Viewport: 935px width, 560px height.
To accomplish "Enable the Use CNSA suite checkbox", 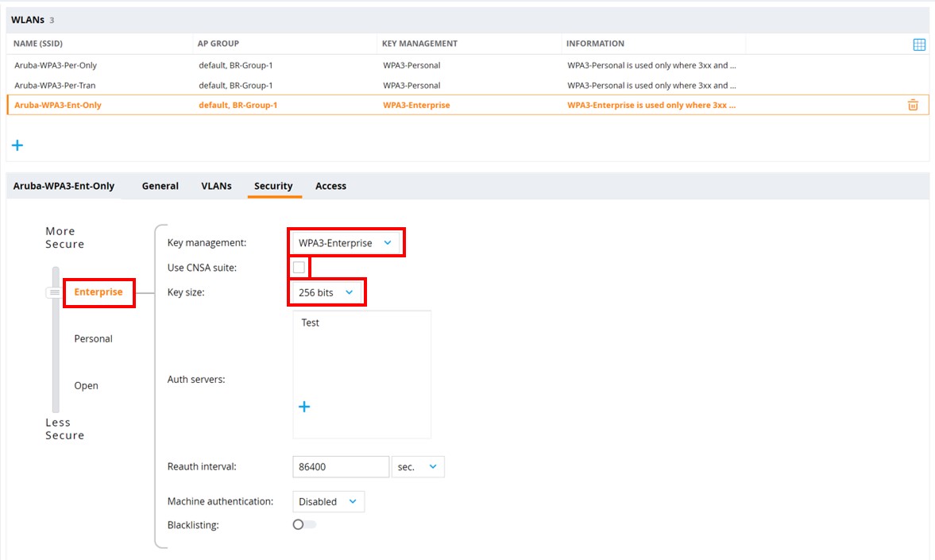I will coord(299,267).
